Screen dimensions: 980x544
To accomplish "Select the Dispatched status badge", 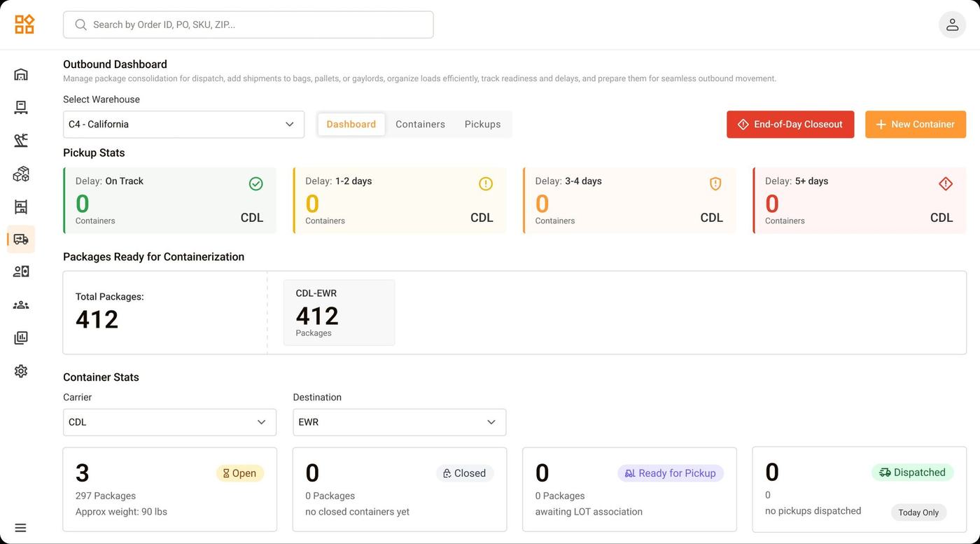I will 913,473.
